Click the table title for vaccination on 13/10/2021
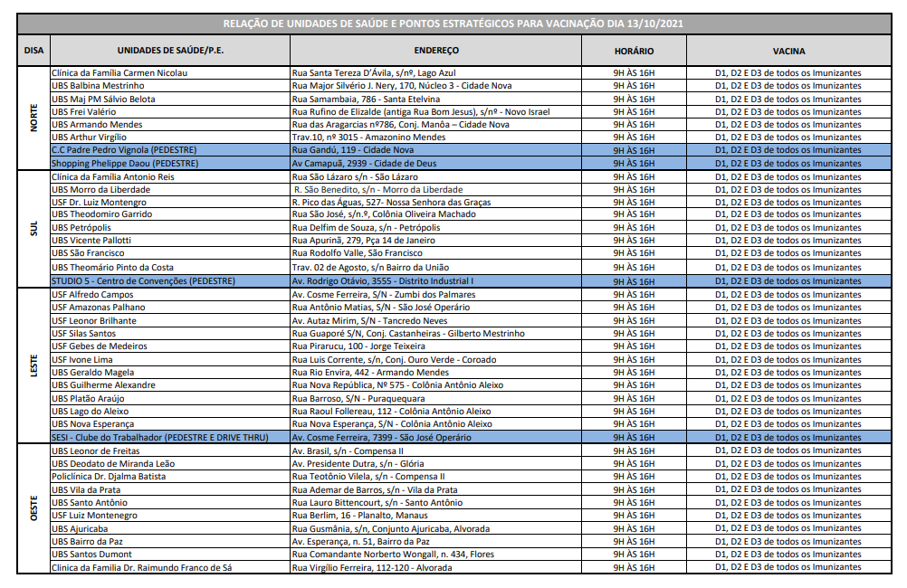Screen dimensions: 907x588 pyautogui.click(x=453, y=24)
